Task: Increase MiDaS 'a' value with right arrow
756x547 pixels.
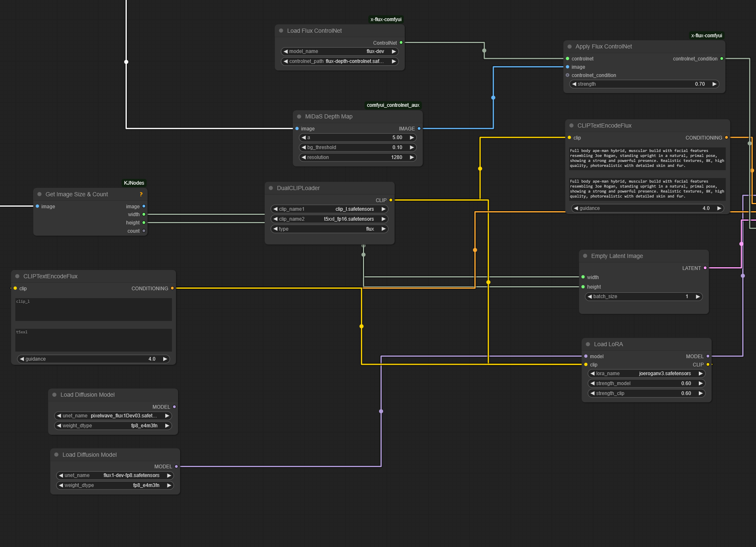Action: point(412,137)
